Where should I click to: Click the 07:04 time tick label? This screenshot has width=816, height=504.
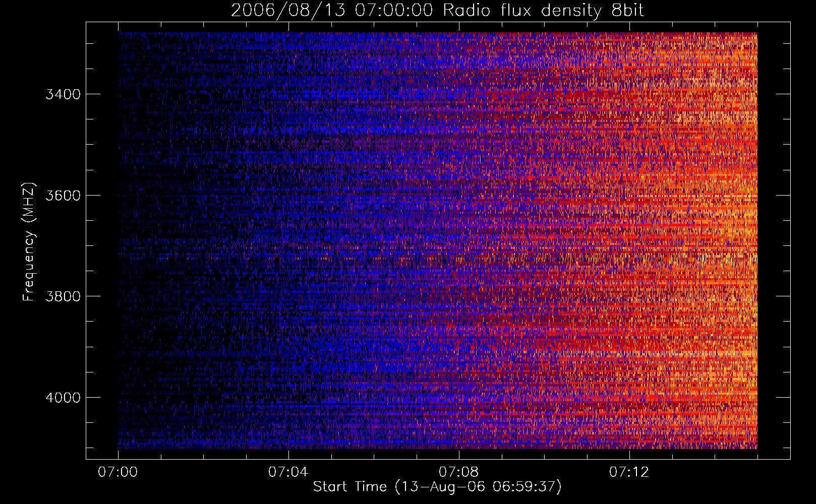(288, 472)
